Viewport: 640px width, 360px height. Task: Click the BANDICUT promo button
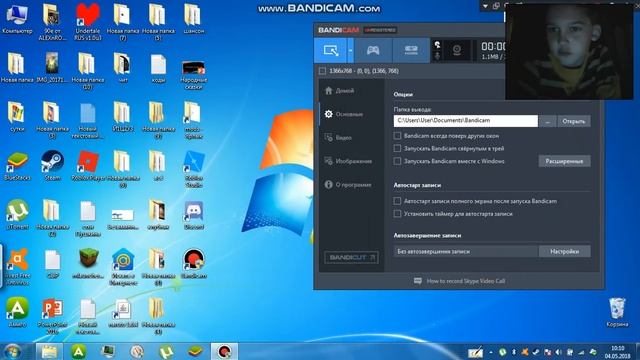tap(351, 258)
